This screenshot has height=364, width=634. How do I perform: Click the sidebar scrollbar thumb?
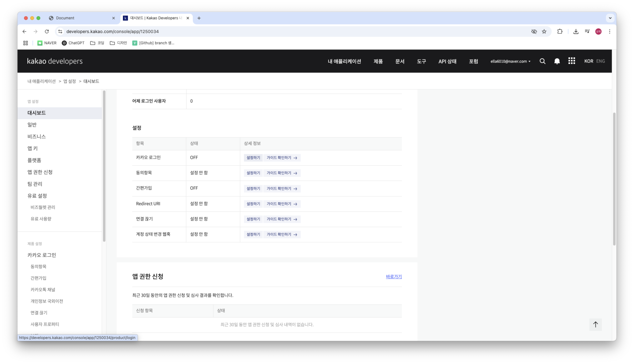click(104, 166)
